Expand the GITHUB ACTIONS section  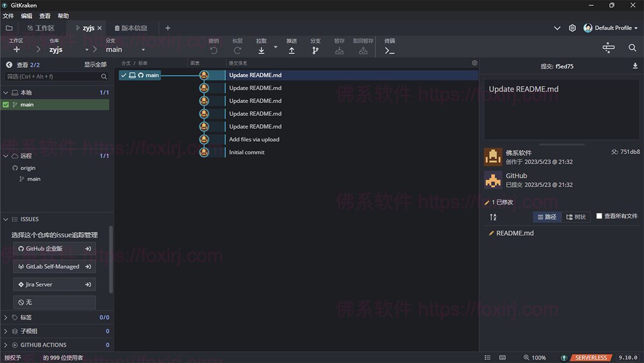point(6,344)
